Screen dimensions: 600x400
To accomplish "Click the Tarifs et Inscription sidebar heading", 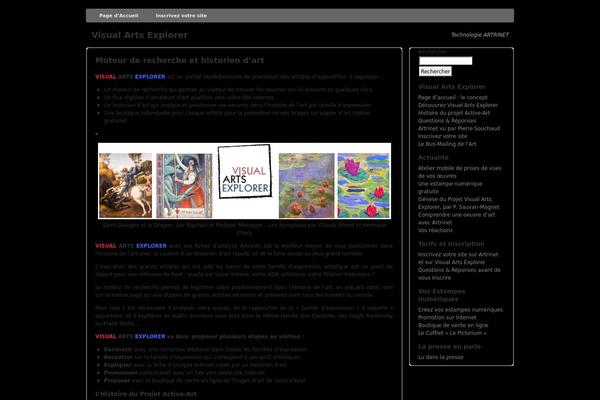I will (451, 244).
